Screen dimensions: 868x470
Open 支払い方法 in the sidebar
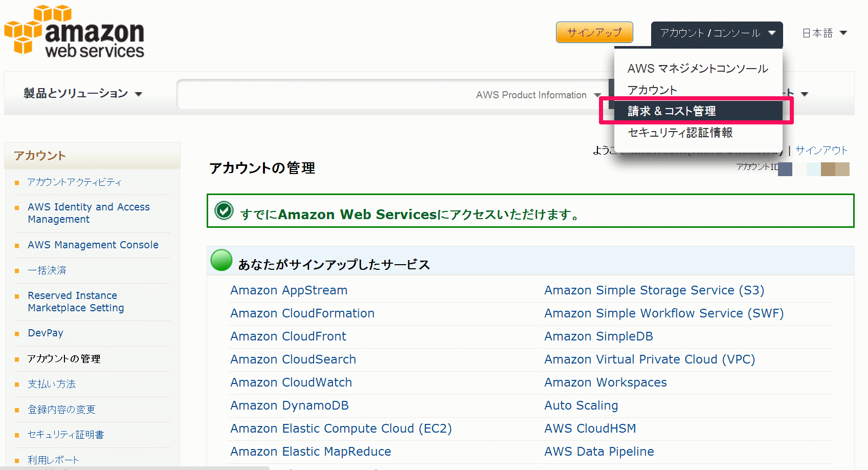[52, 384]
